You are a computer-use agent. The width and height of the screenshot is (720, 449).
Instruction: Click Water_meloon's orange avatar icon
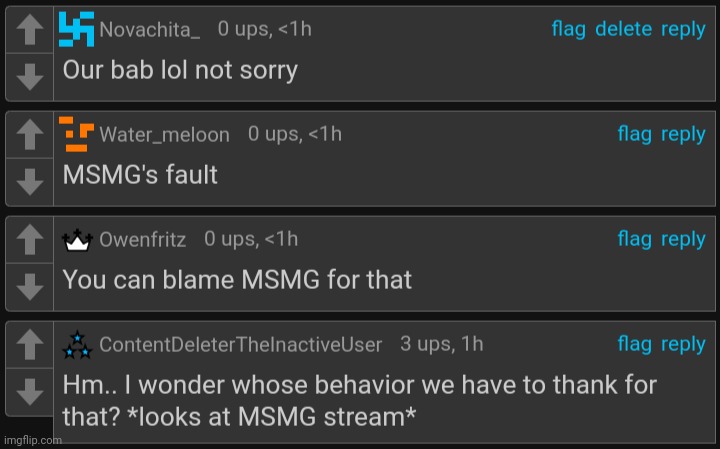(x=77, y=133)
